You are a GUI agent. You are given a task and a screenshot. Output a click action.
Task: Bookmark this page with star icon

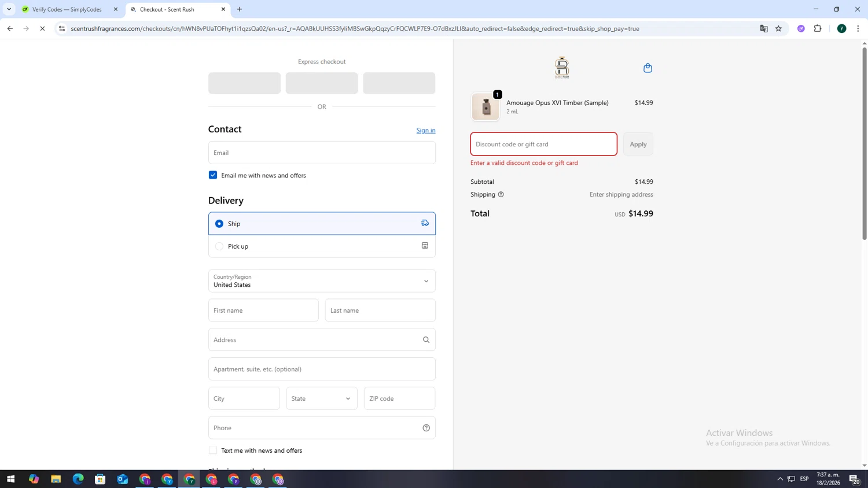tap(778, 28)
